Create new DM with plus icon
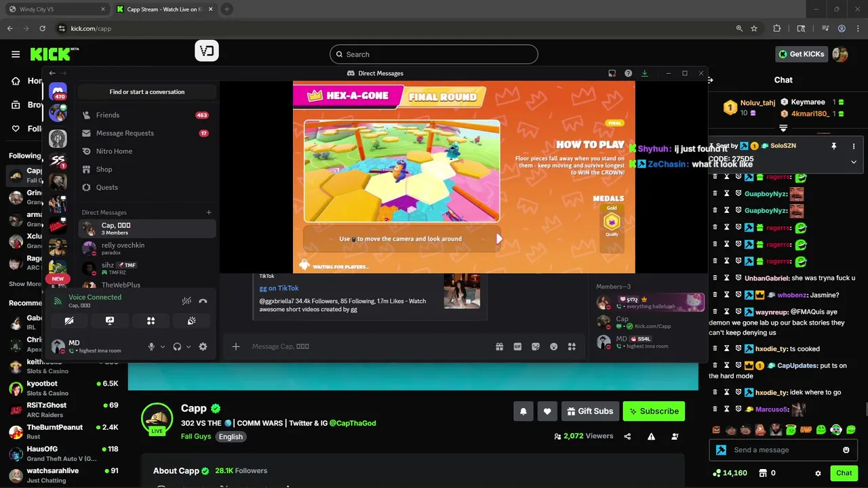868x488 pixels. (x=209, y=213)
